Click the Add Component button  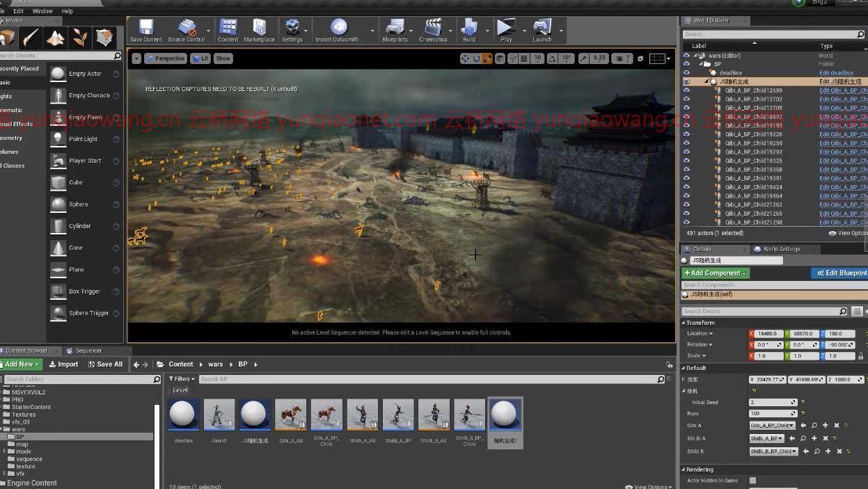click(x=715, y=273)
